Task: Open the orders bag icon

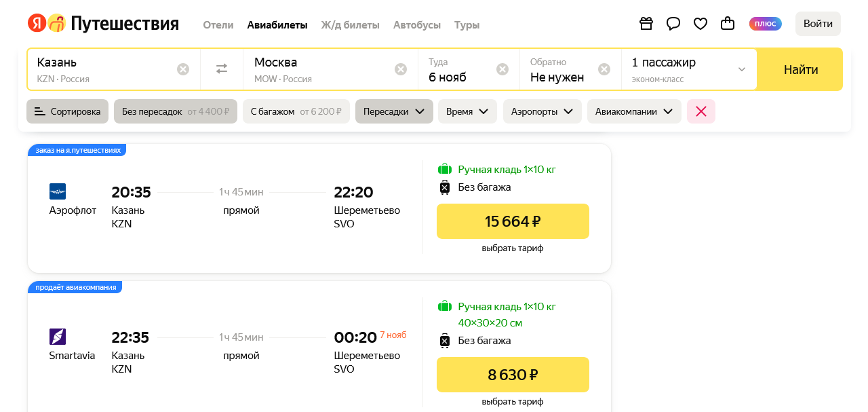Action: point(728,24)
